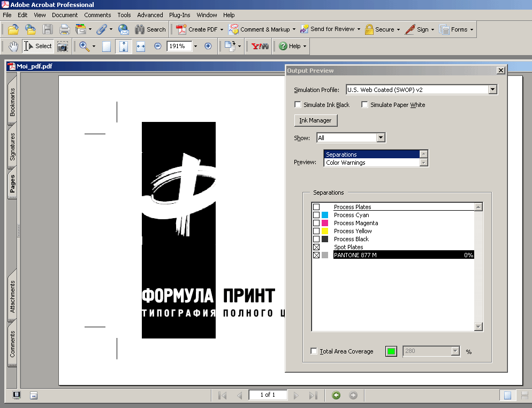Click the page number field
Viewport: 532px width, 408px height.
pyautogui.click(x=268, y=395)
